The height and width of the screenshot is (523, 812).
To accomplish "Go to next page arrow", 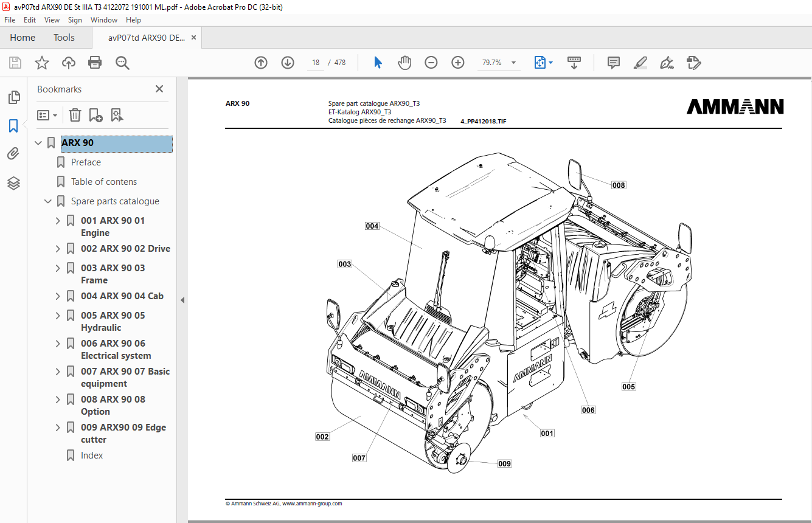I will [x=288, y=63].
